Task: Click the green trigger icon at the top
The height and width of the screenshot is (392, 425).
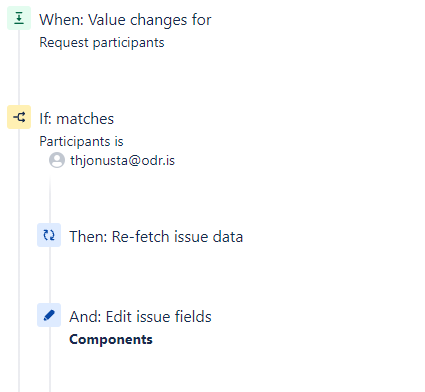Action: click(19, 18)
